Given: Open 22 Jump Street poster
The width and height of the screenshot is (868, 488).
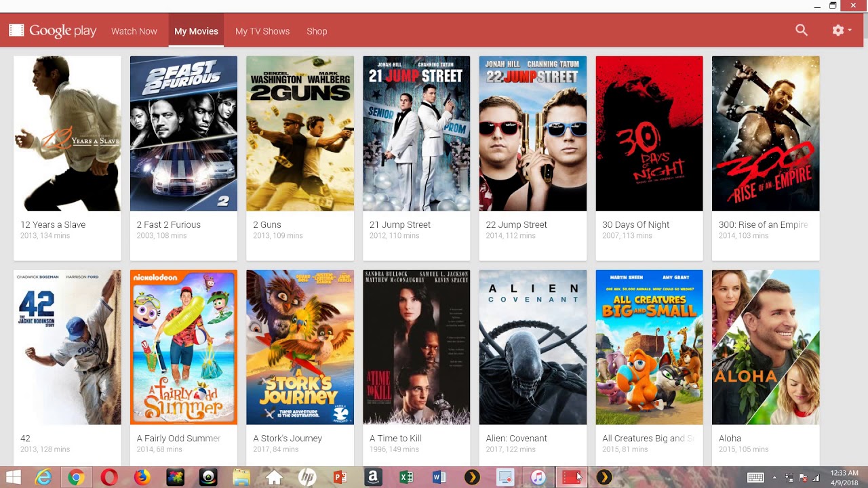Looking at the screenshot, I should coord(533,134).
